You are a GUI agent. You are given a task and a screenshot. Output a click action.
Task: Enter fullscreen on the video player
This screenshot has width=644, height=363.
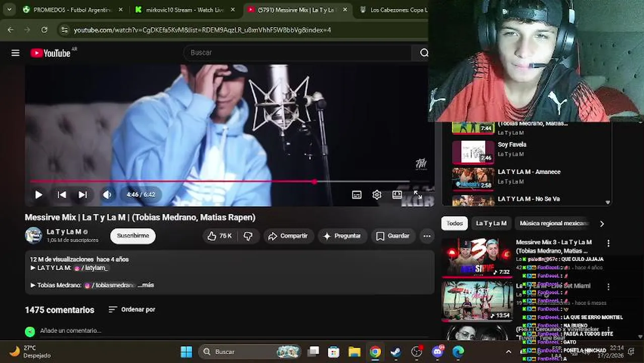coord(418,195)
